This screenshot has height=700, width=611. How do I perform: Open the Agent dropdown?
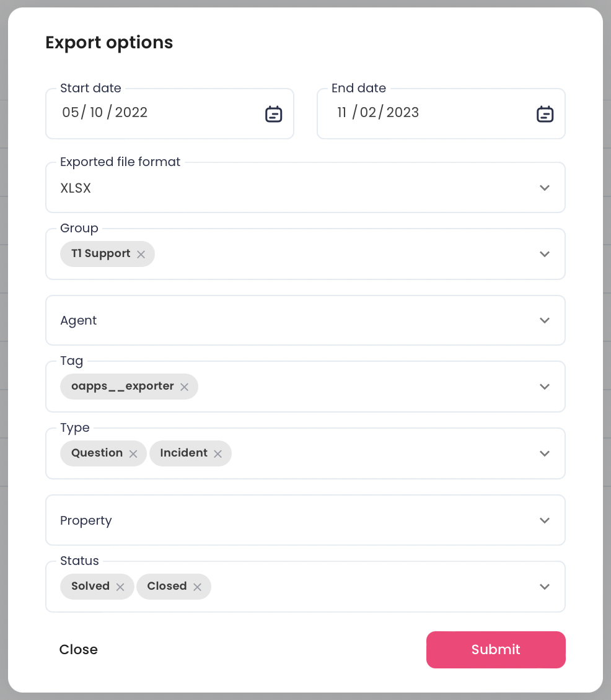click(x=305, y=320)
